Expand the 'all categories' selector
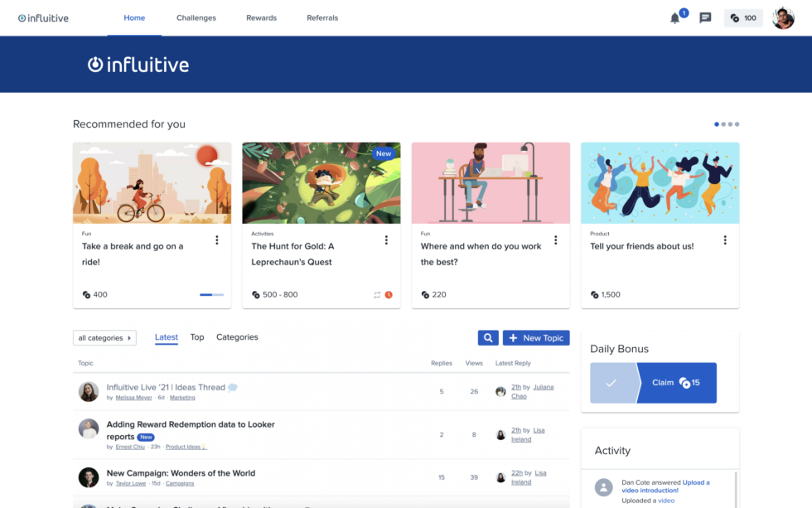 click(x=104, y=337)
